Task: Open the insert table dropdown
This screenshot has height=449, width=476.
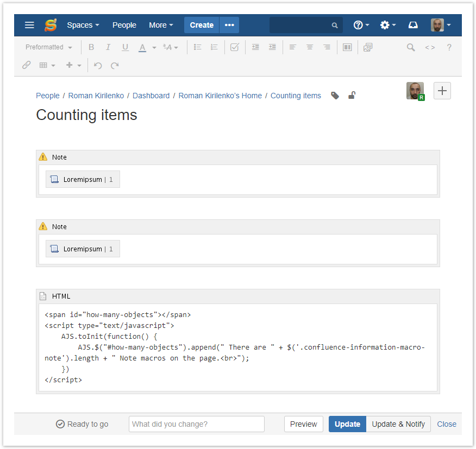Action: [x=47, y=65]
